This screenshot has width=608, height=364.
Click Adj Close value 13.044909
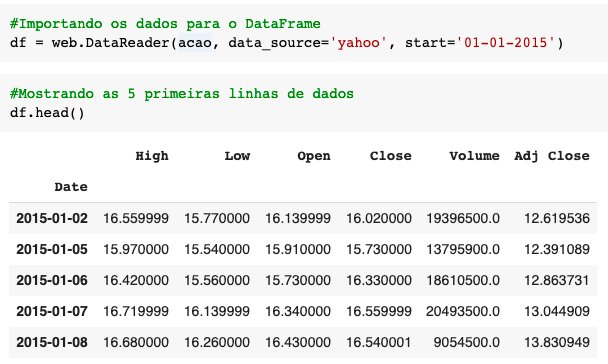tap(557, 311)
